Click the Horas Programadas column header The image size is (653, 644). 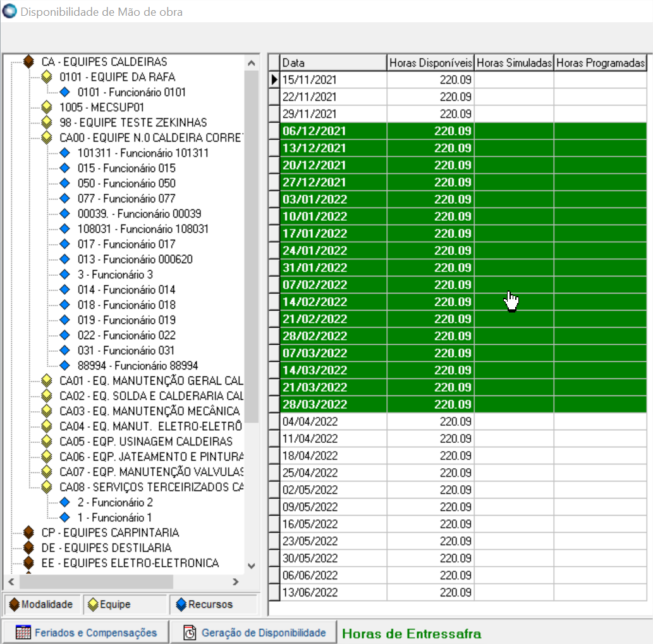tap(600, 63)
